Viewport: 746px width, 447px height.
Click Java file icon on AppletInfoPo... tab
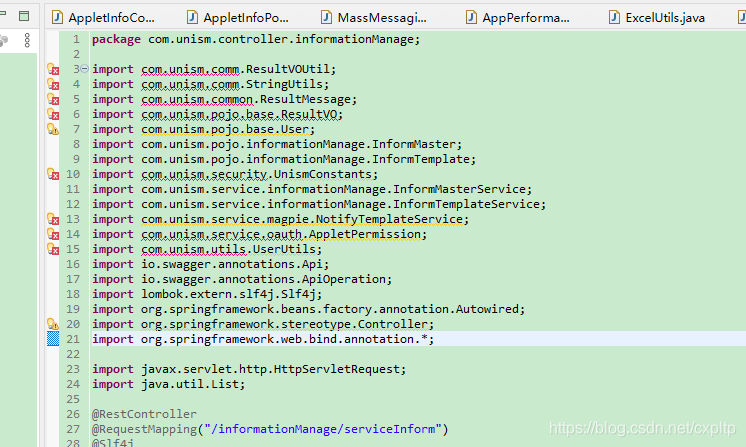click(192, 18)
